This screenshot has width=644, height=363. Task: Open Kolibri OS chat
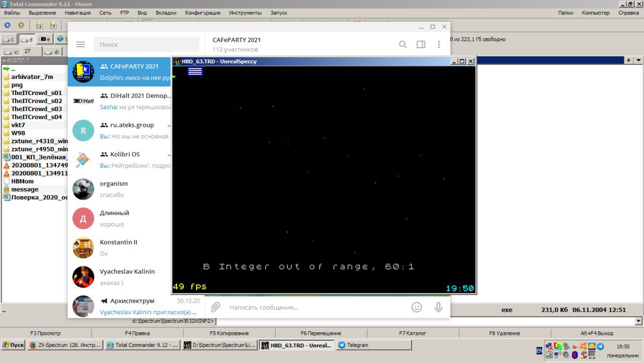point(119,159)
